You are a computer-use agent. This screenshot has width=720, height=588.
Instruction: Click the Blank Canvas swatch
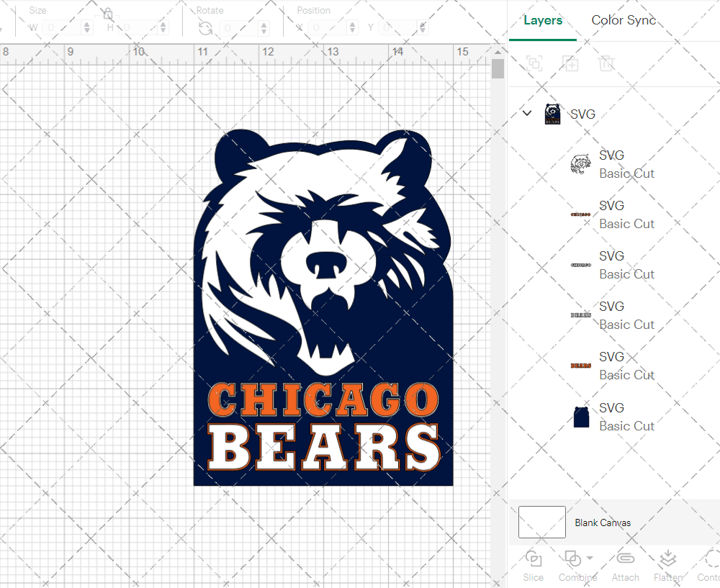[542, 522]
